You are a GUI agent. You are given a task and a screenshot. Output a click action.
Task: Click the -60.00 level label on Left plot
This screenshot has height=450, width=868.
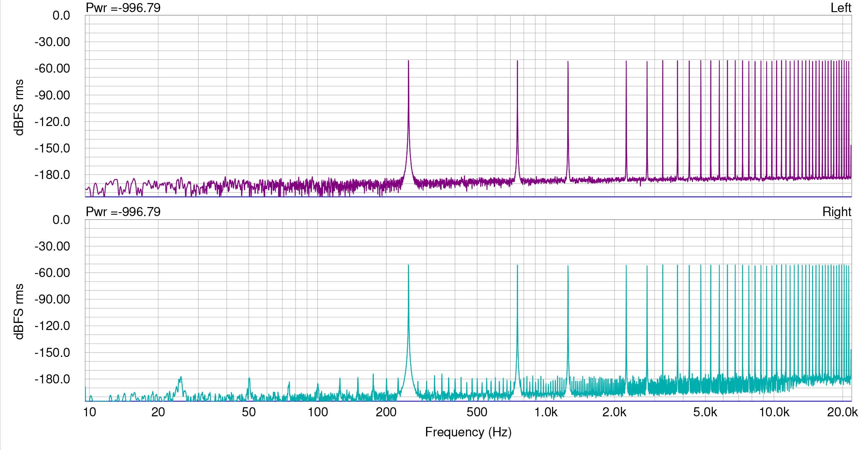pyautogui.click(x=52, y=69)
